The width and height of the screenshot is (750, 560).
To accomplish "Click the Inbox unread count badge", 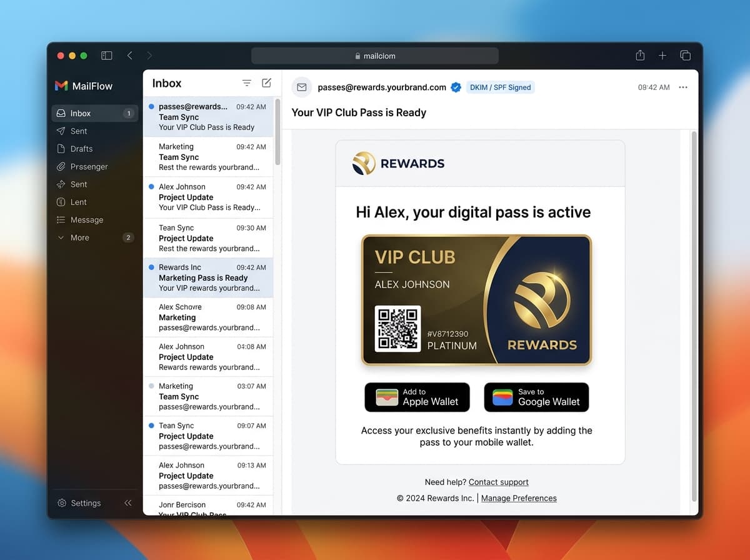I will point(128,113).
